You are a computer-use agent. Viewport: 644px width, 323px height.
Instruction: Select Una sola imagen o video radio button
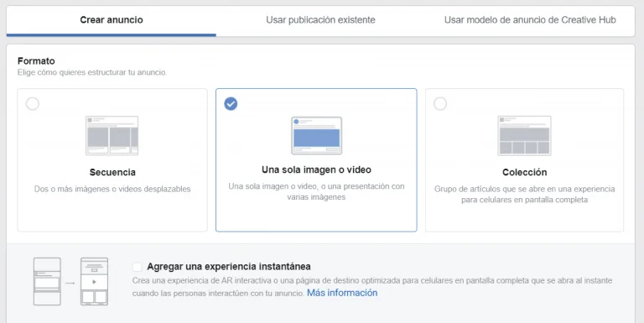point(231,103)
